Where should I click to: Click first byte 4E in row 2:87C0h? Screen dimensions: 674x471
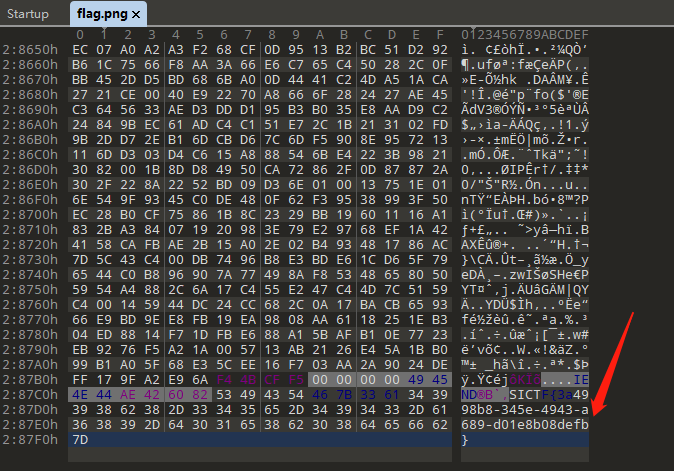tap(80, 393)
